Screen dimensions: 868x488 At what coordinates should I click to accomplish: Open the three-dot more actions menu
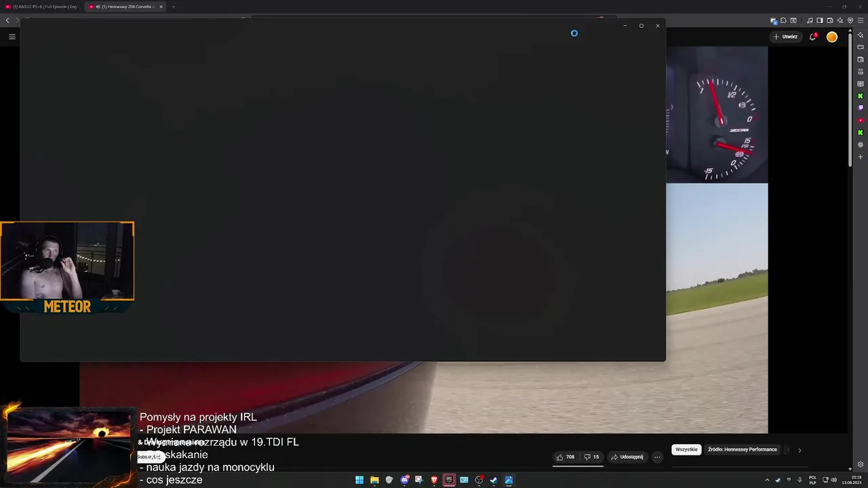[657, 457]
